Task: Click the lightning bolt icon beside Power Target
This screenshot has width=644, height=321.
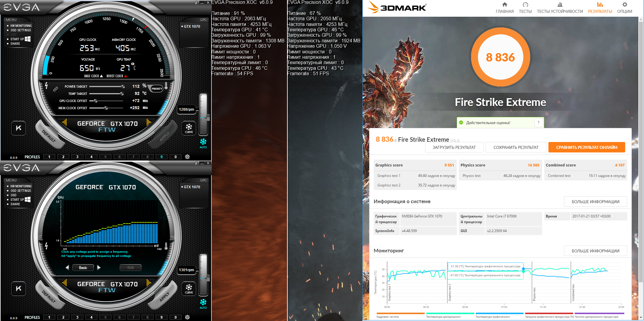Action: click(x=46, y=86)
